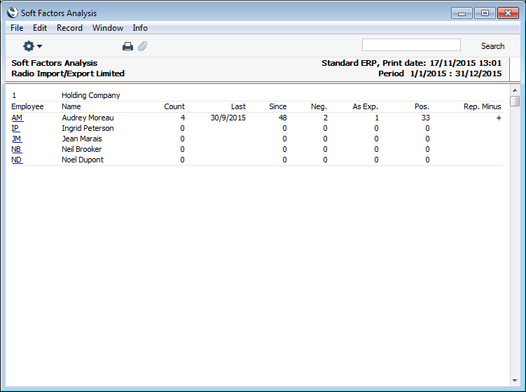Click Audrey Moreau's Count value 4
This screenshot has height=392, width=526.
tap(182, 118)
